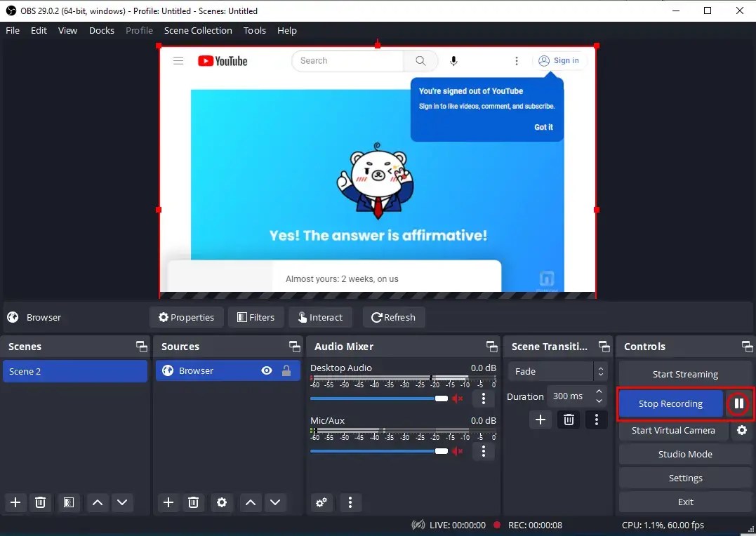Pause the current recording

[x=738, y=403]
